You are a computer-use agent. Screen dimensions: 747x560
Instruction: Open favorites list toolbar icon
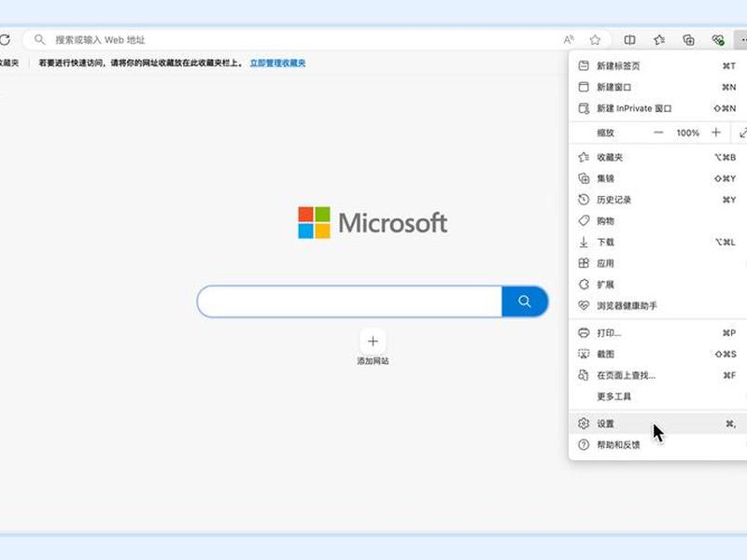pyautogui.click(x=659, y=40)
